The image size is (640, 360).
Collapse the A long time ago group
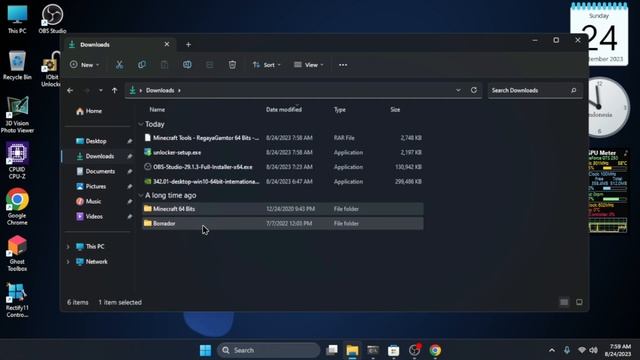click(x=141, y=195)
